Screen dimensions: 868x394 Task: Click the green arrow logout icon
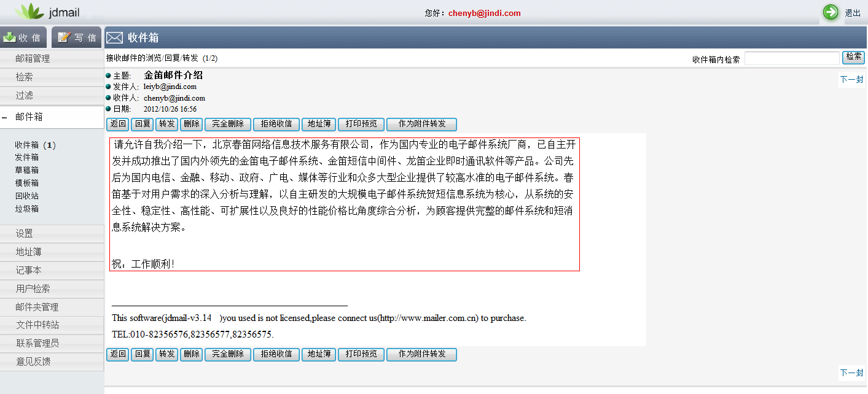(831, 12)
